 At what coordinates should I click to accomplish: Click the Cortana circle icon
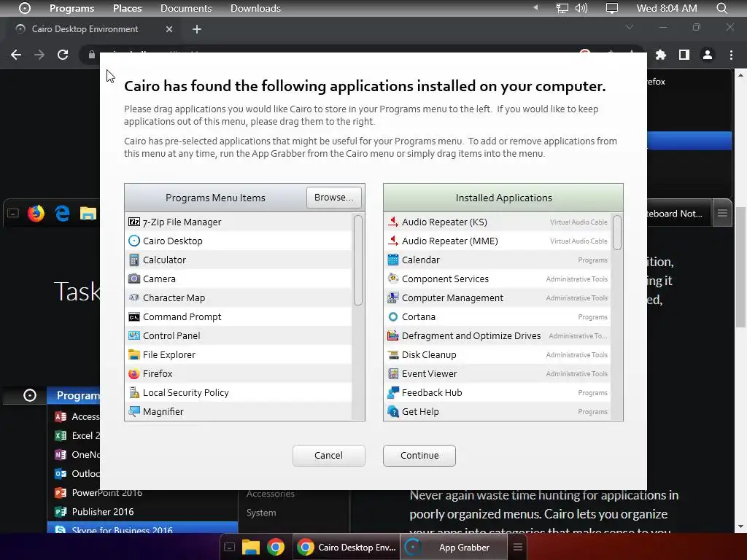tap(393, 316)
